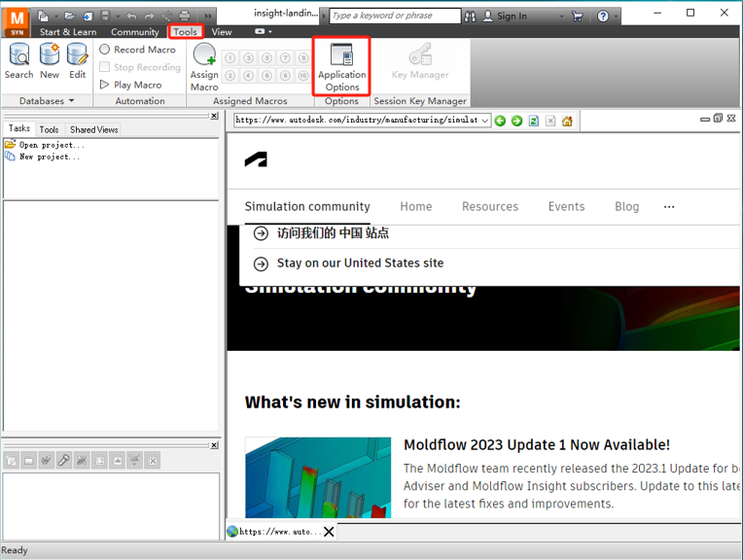Open Application Options

(x=341, y=67)
